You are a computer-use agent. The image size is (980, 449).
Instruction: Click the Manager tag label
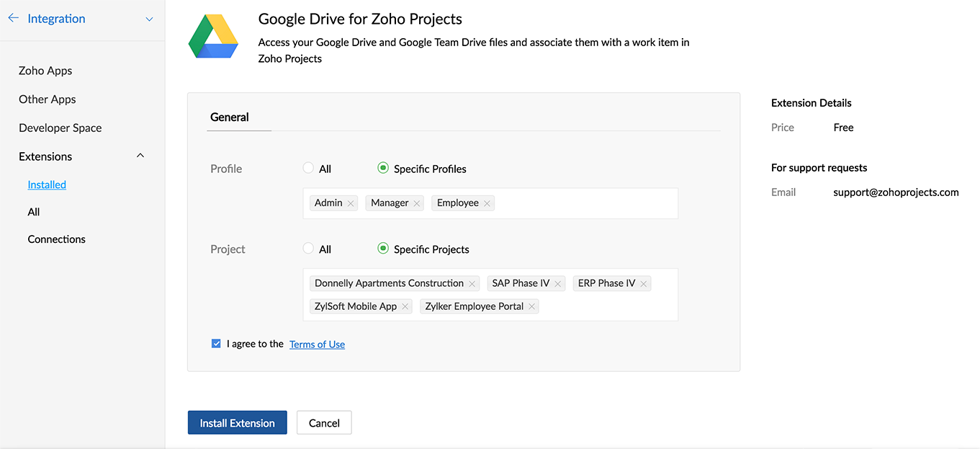click(x=390, y=203)
